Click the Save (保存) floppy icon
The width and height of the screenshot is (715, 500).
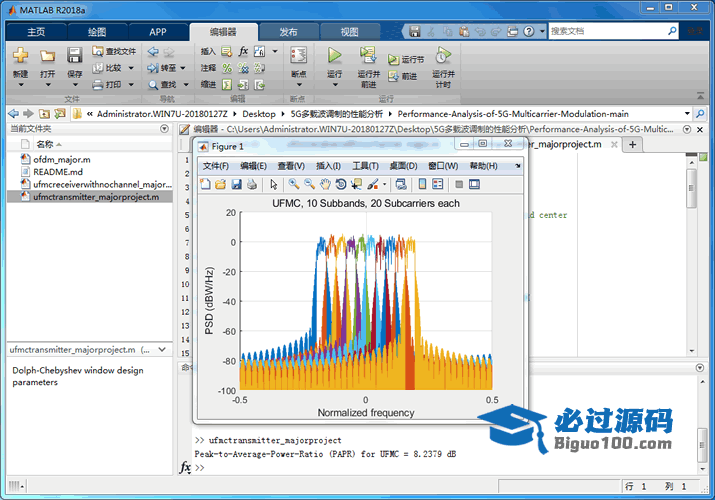point(74,55)
